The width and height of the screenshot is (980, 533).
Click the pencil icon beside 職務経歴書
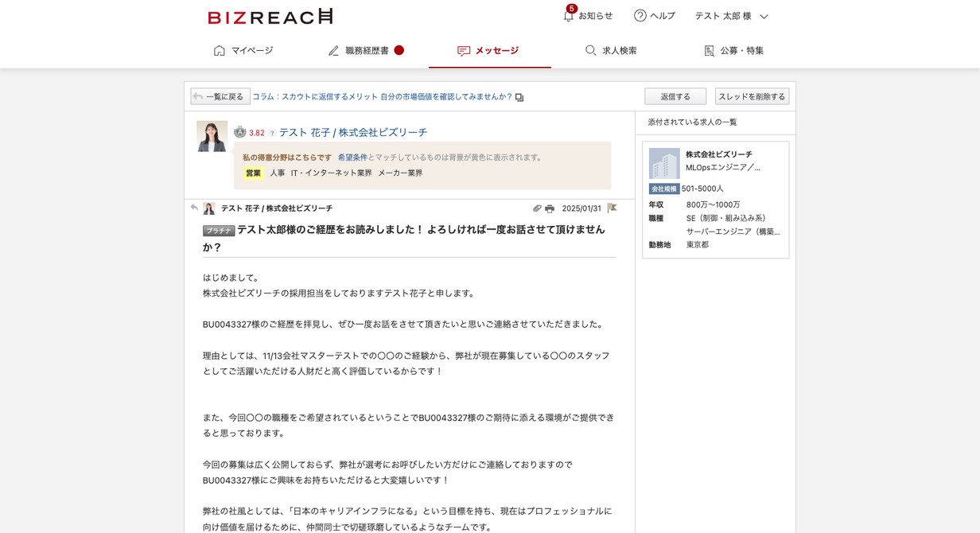[x=333, y=50]
